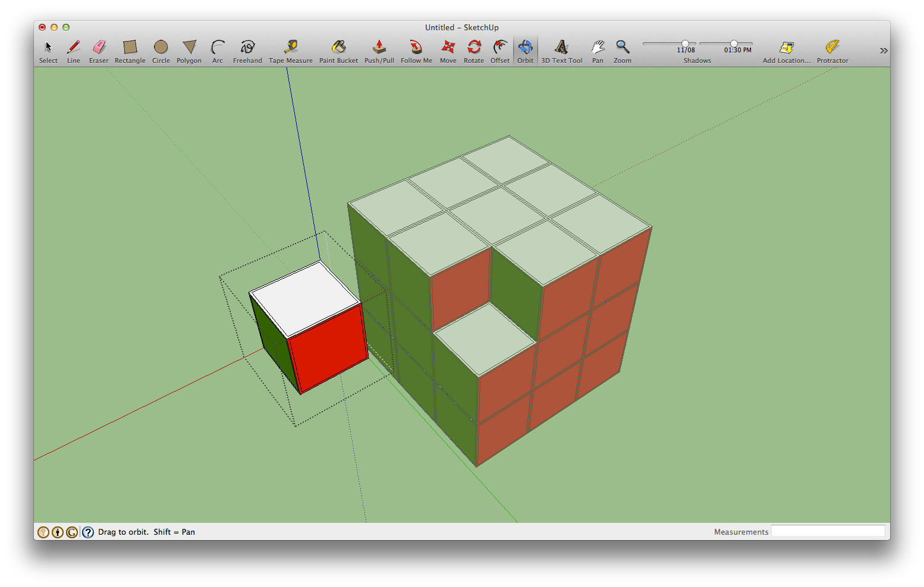Activate the Eraser tool
This screenshot has width=924, height=587.
[99, 48]
